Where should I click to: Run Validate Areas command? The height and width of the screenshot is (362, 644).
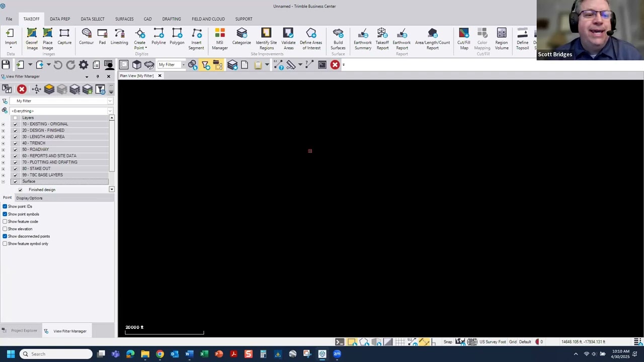click(x=288, y=39)
